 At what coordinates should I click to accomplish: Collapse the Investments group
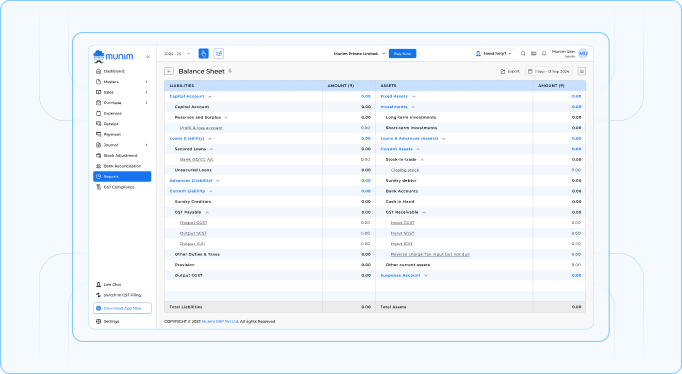click(x=413, y=107)
